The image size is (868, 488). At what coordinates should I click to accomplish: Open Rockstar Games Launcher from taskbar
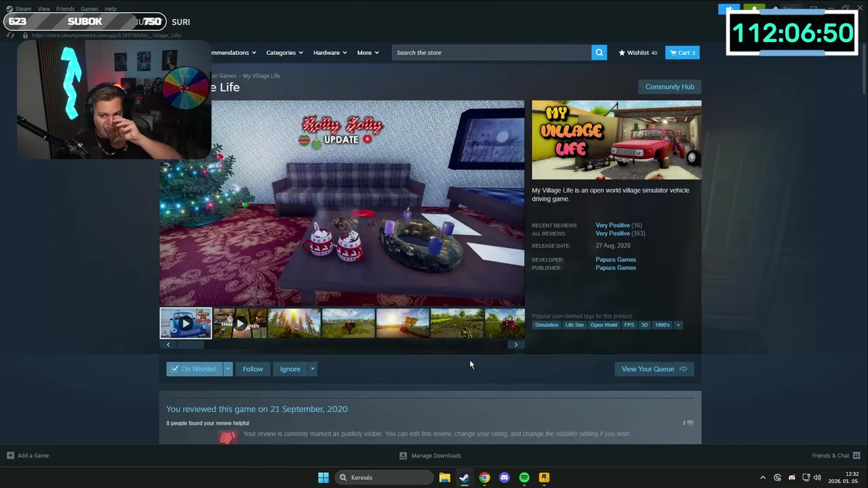coord(544,477)
